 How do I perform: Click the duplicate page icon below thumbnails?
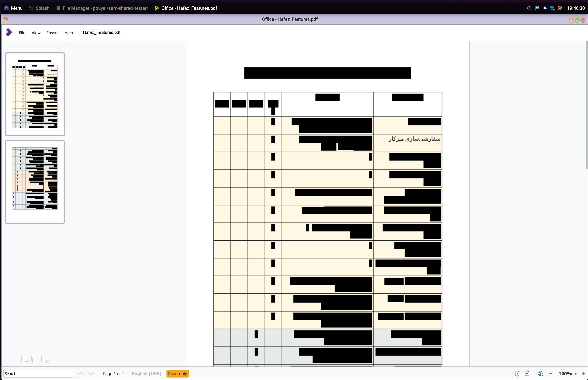[x=35, y=360]
